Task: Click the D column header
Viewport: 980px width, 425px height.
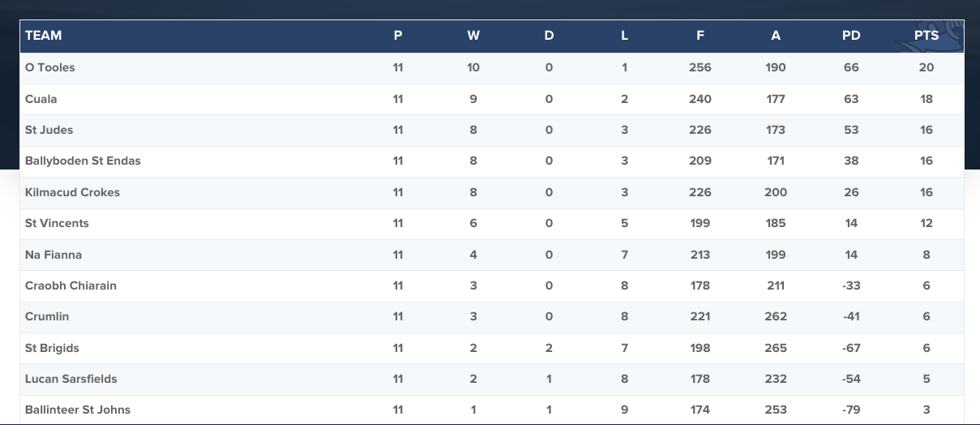Action: pos(549,36)
